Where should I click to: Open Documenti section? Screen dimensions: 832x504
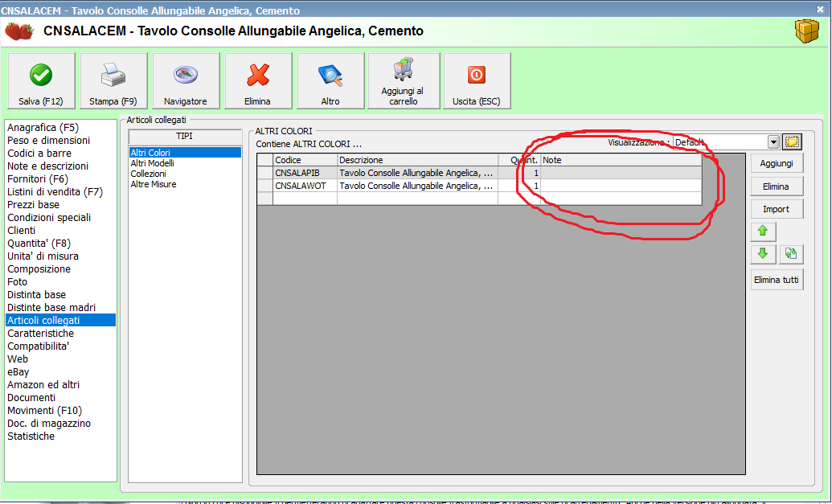coord(60,397)
